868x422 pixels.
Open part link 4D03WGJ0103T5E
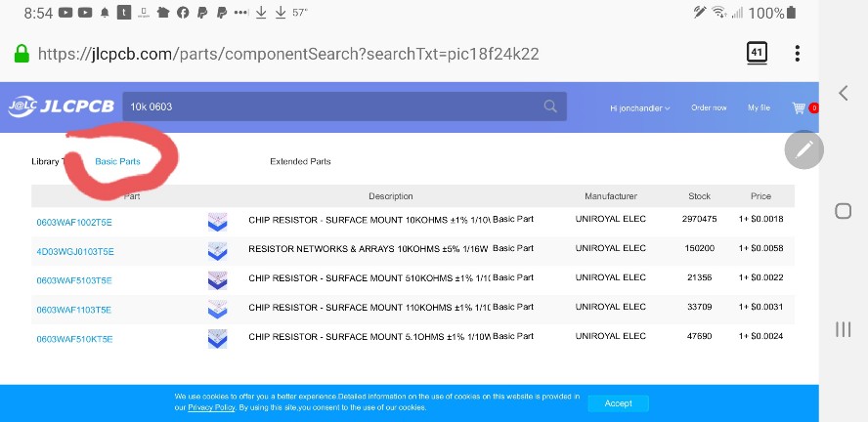75,252
